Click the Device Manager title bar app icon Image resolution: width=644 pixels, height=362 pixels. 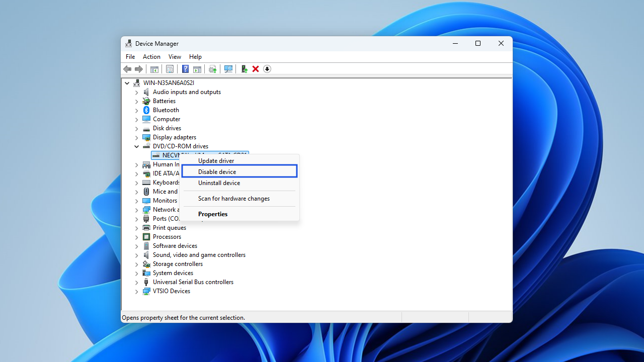(129, 44)
